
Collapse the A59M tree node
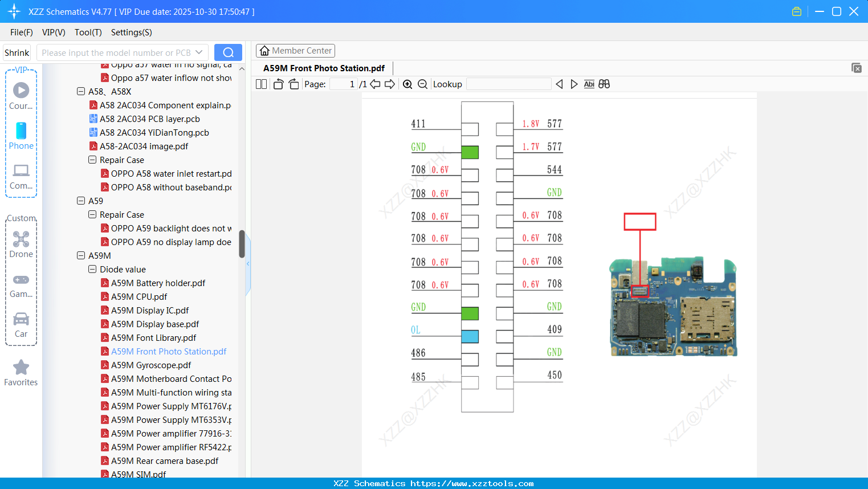[81, 255]
